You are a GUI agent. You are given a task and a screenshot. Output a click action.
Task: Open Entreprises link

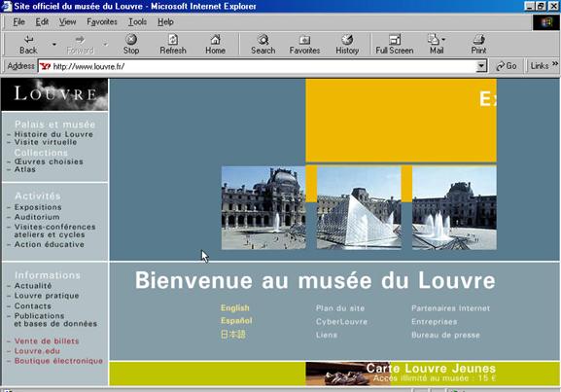[x=434, y=321]
